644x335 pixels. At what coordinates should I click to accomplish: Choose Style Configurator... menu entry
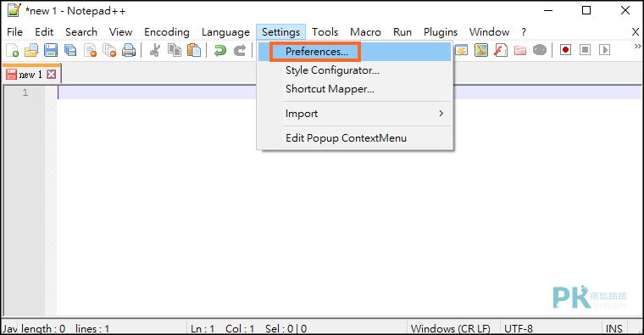[355, 70]
